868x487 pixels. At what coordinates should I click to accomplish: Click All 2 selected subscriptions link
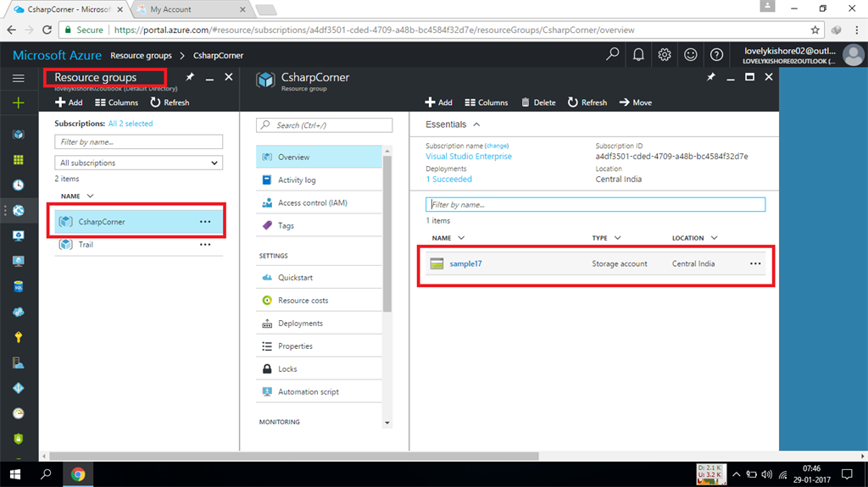pos(130,124)
